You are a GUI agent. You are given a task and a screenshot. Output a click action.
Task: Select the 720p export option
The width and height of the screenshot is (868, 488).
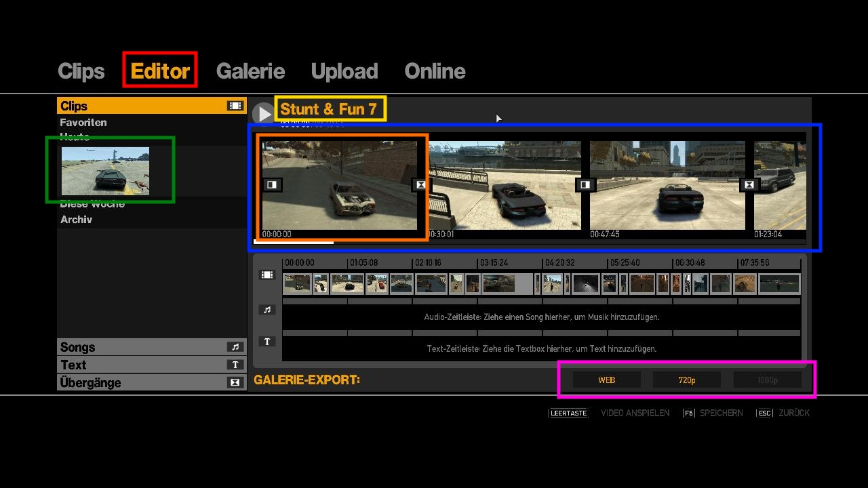(x=686, y=380)
